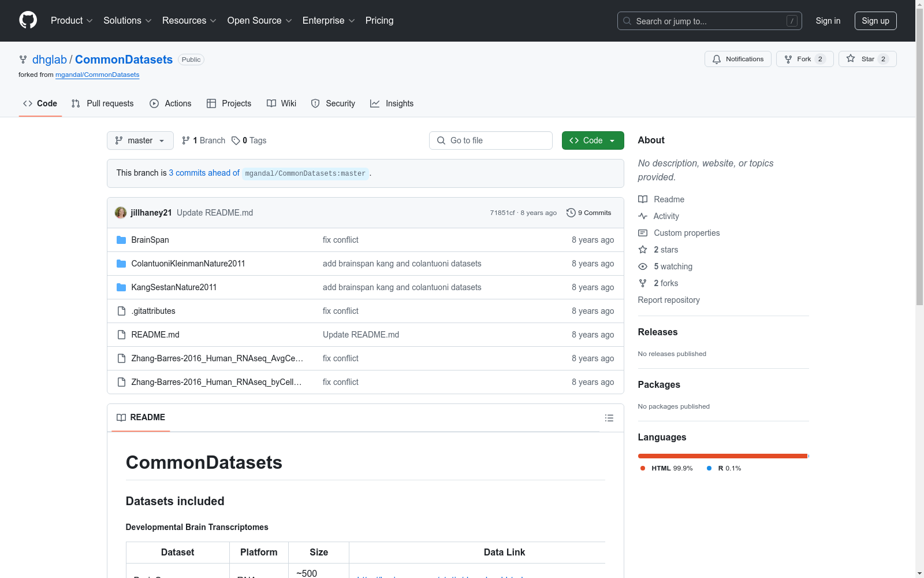924x578 pixels.
Task: Click the Custom properties note icon
Action: (x=643, y=233)
